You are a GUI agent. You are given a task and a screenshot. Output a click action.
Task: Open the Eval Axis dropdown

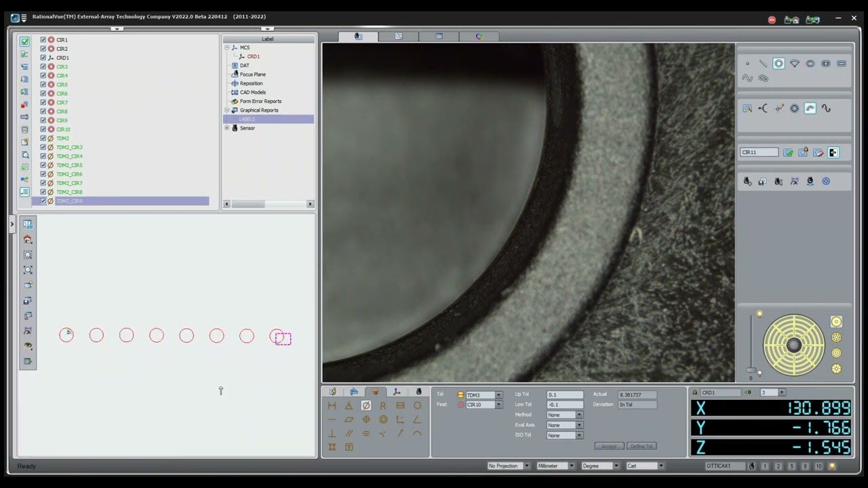pyautogui.click(x=579, y=425)
